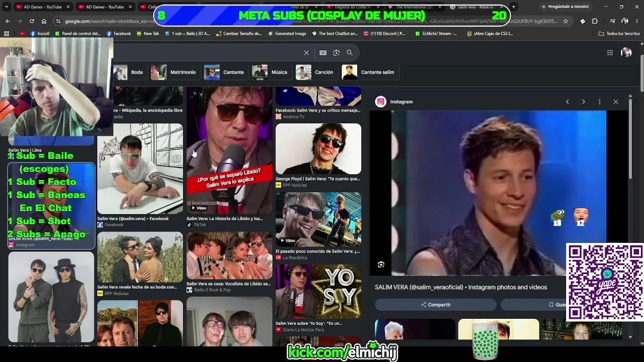Open the 1 sub = Baile bookmark

pos(187,34)
